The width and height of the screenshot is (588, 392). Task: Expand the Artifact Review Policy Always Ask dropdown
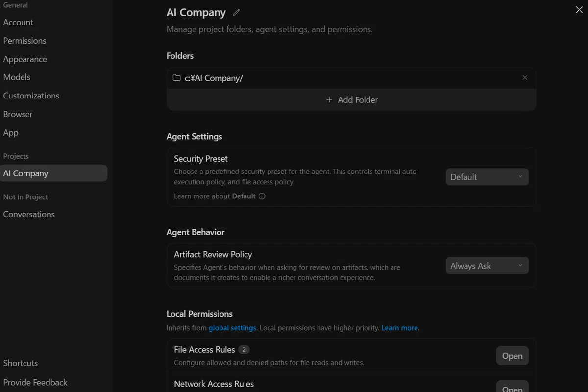pyautogui.click(x=487, y=266)
